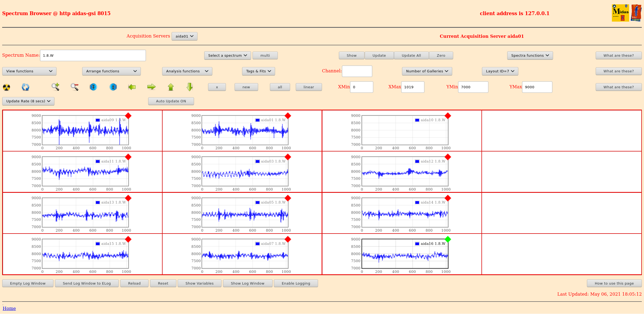Click the green up arrow icon
This screenshot has height=314, width=644.
[x=171, y=87]
